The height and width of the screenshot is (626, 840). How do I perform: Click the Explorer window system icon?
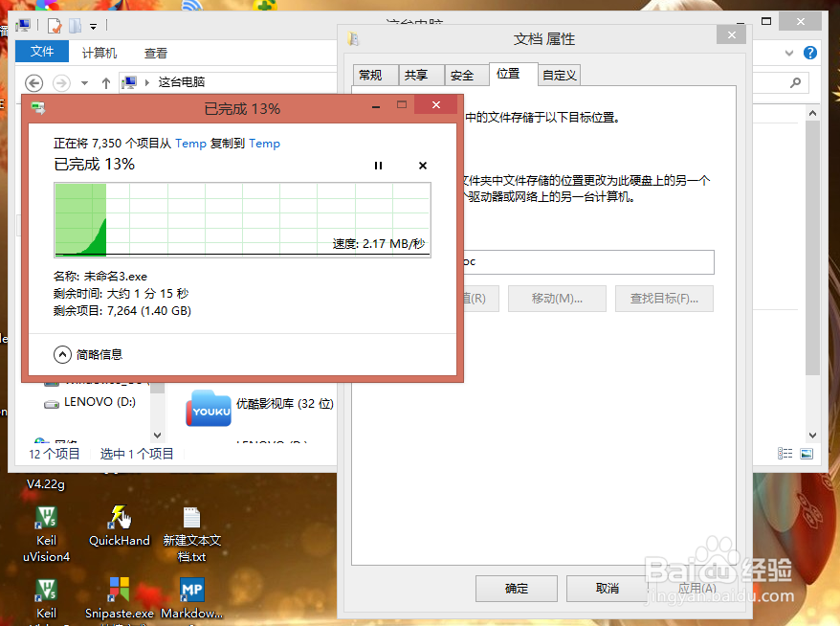click(24, 25)
